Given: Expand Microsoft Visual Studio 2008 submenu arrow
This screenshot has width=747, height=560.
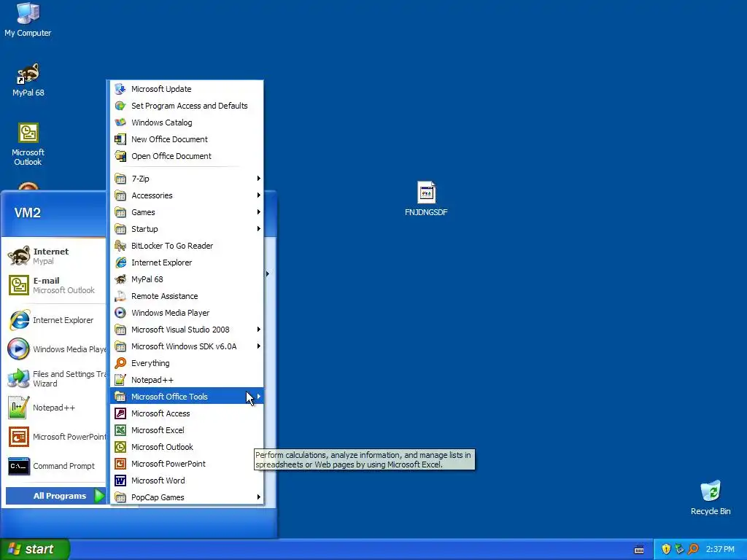Looking at the screenshot, I should pos(259,330).
